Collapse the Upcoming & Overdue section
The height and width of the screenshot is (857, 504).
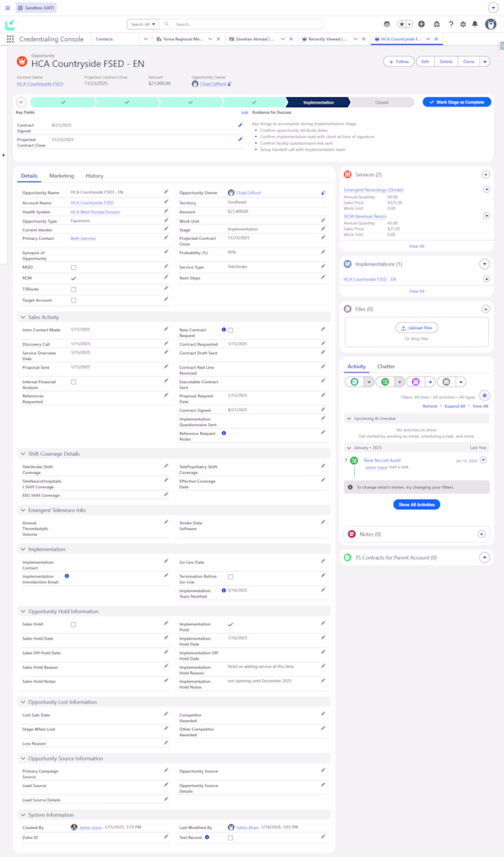[x=349, y=418]
